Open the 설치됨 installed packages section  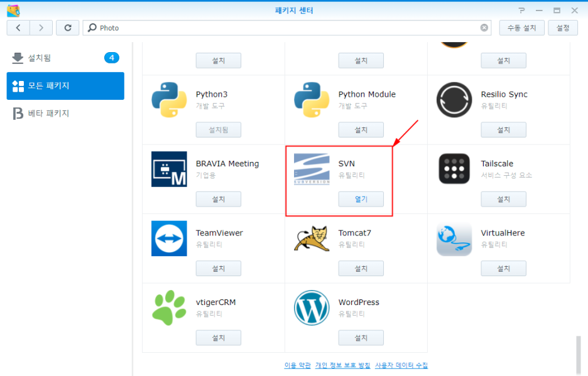65,58
